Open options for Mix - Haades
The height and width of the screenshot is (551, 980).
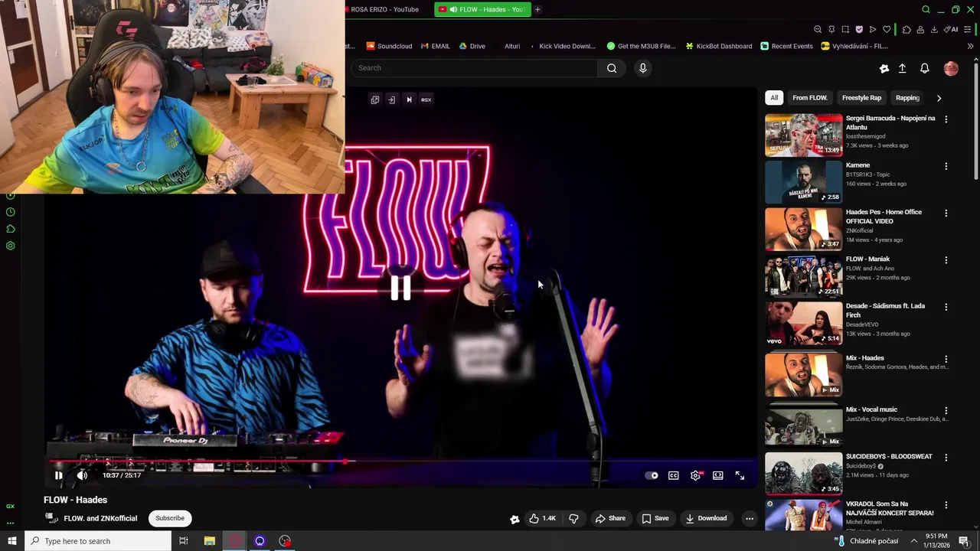click(946, 359)
